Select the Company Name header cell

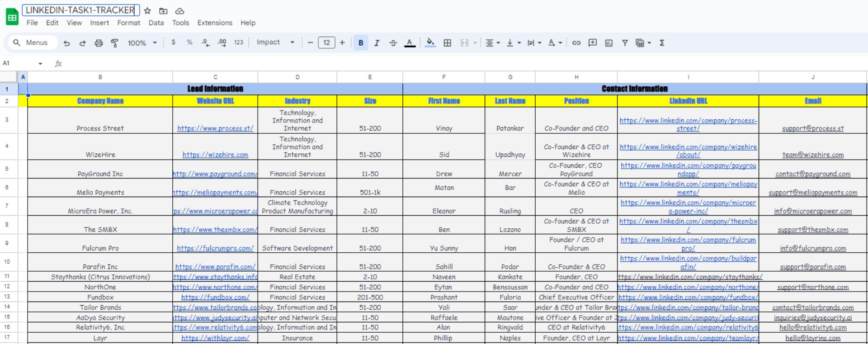pos(100,101)
